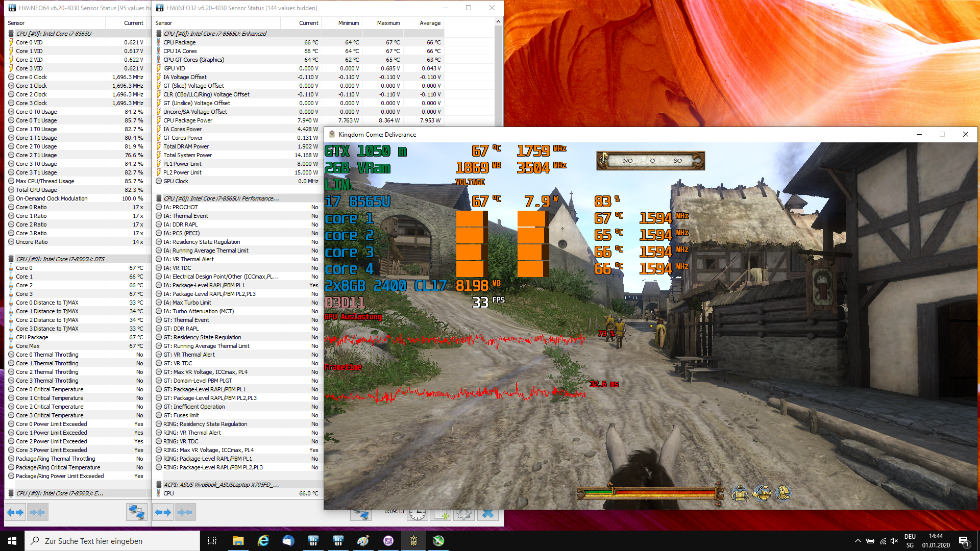This screenshot has width=980, height=551.
Task: Select CPU Package Power sensor row
Action: 188,120
